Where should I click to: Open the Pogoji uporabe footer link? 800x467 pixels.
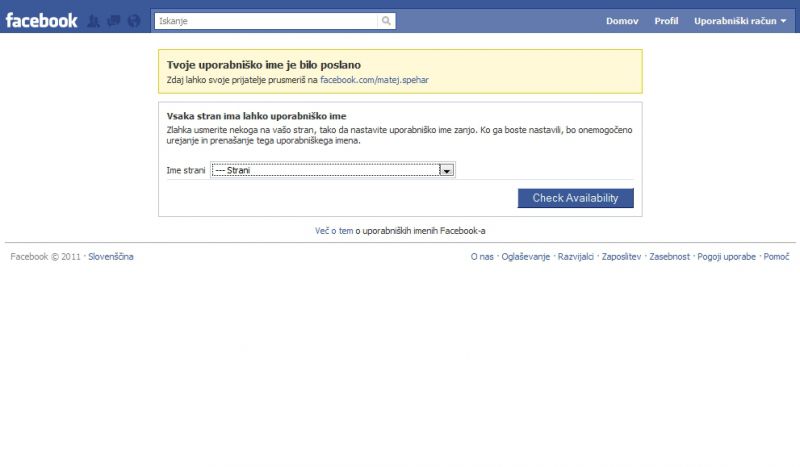pyautogui.click(x=727, y=257)
